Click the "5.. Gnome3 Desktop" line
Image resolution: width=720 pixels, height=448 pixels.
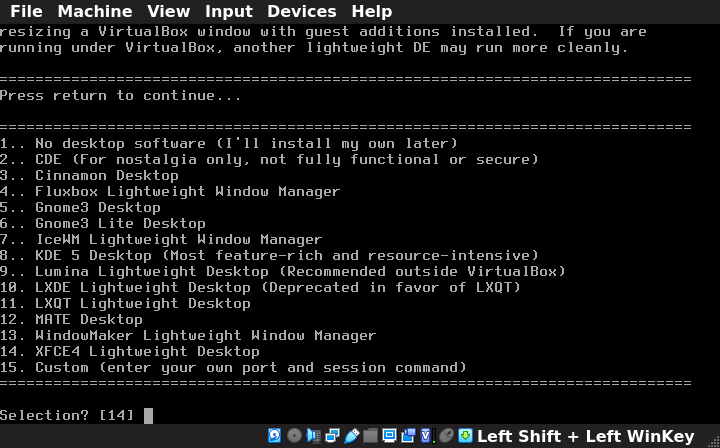[80, 207]
